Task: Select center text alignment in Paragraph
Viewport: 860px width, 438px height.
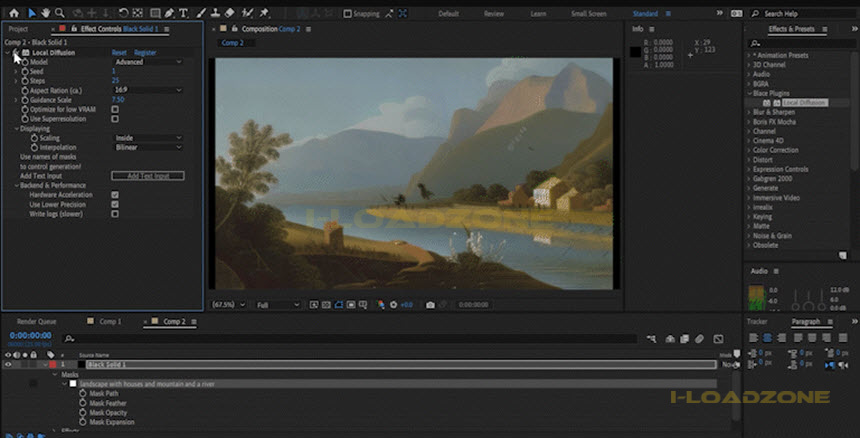Action: [x=767, y=338]
